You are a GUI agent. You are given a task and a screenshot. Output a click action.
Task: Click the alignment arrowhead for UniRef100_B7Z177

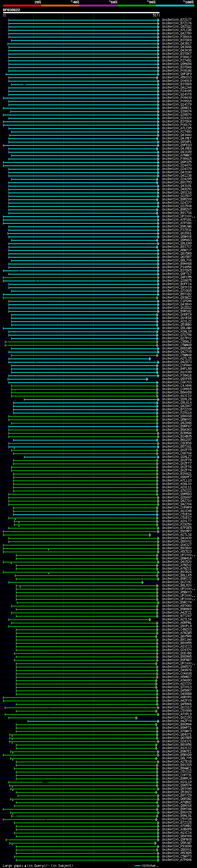point(159,20)
